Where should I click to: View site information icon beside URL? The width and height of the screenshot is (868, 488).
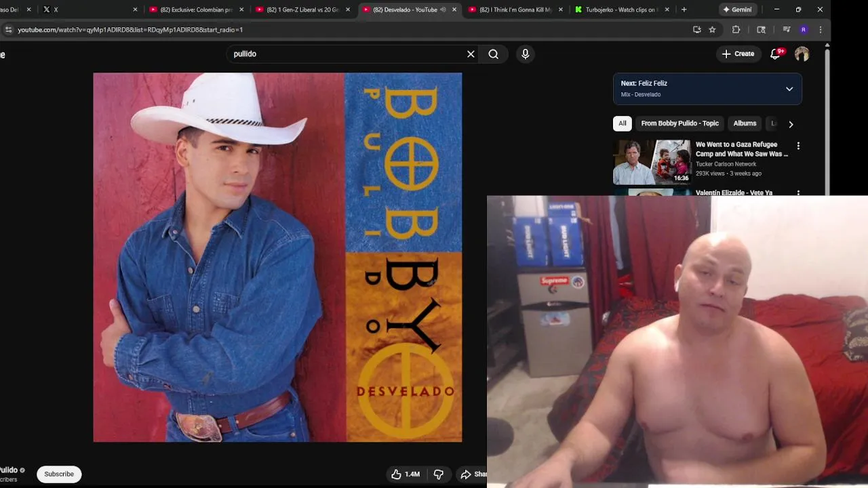(8, 30)
